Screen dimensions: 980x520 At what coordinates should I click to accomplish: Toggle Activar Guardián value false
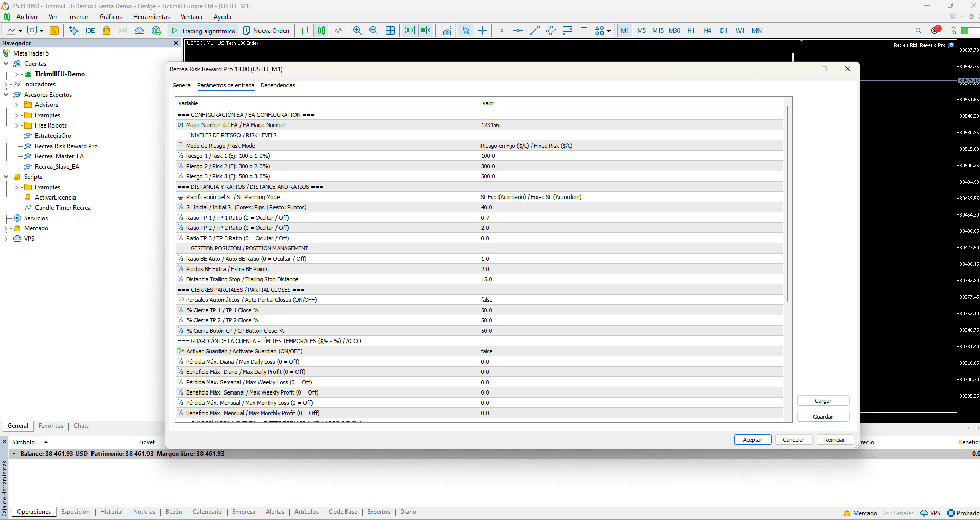631,351
